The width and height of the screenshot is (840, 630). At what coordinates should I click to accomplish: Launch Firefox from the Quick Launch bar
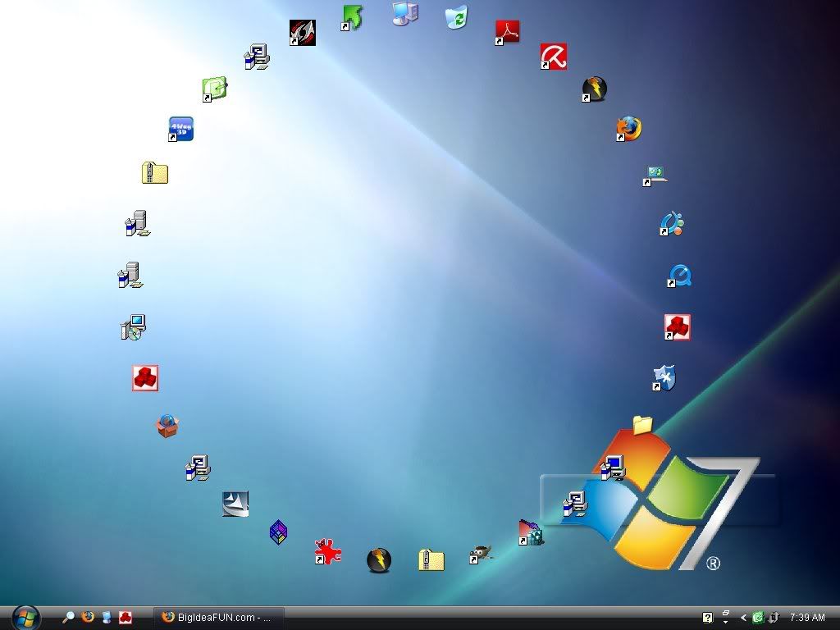87,617
